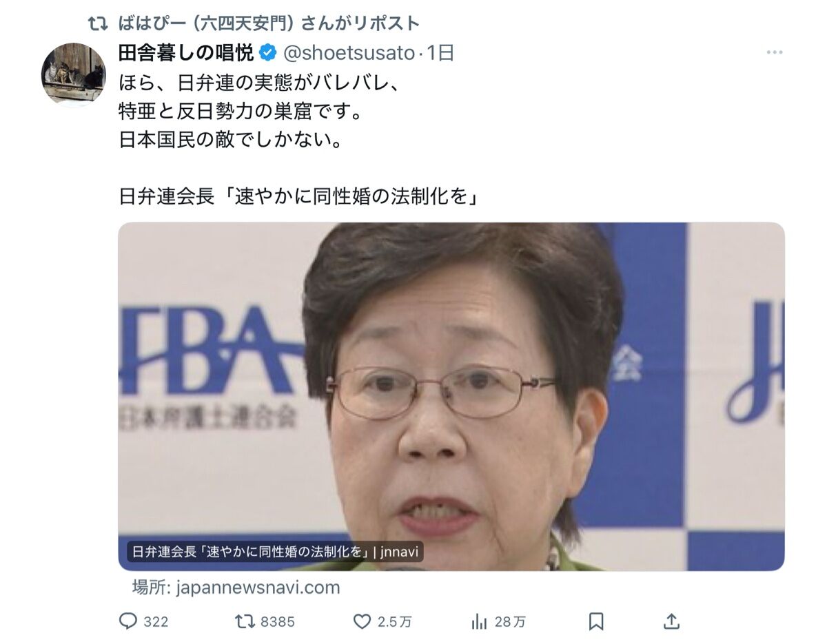Bookmark this post

click(596, 621)
